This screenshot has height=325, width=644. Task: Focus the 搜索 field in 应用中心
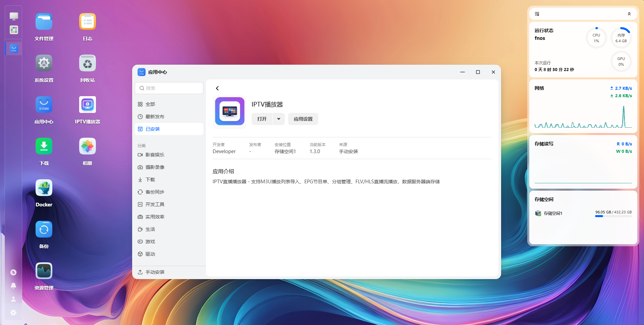click(x=169, y=88)
